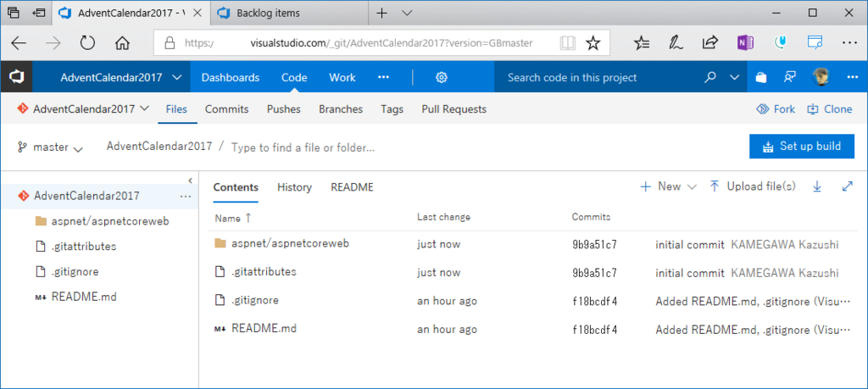
Task: Open browser settings and more ellipsis
Action: (849, 43)
